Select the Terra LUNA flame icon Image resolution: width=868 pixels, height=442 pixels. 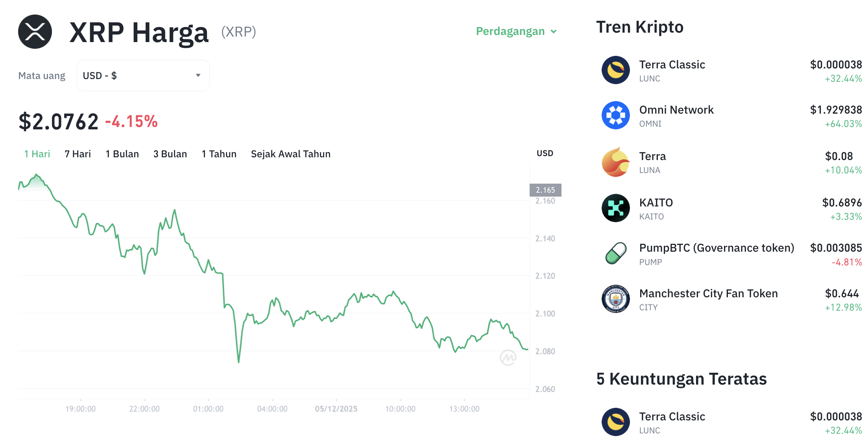pyautogui.click(x=615, y=162)
